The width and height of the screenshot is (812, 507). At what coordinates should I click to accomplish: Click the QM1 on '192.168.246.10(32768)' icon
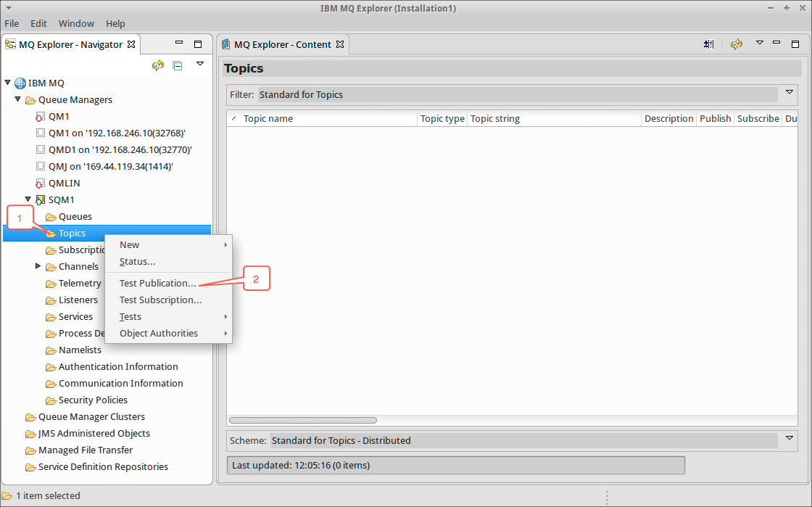click(41, 133)
